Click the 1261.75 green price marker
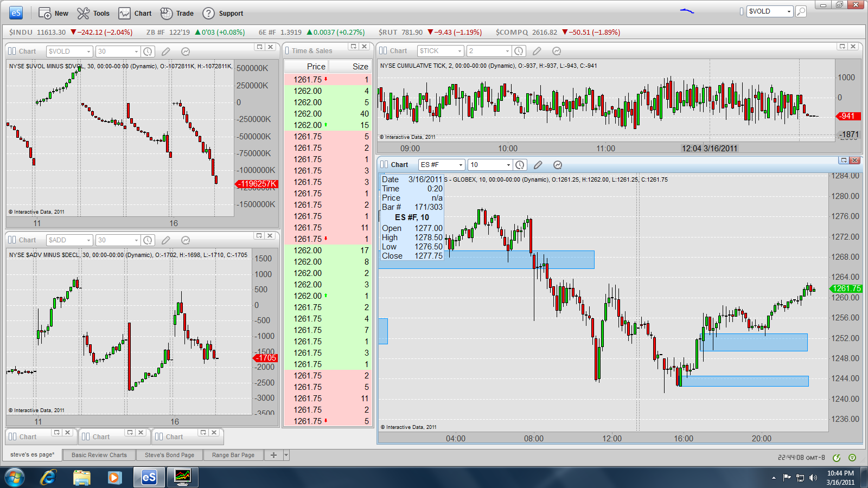Screen dimensions: 868x488 pos(846,288)
